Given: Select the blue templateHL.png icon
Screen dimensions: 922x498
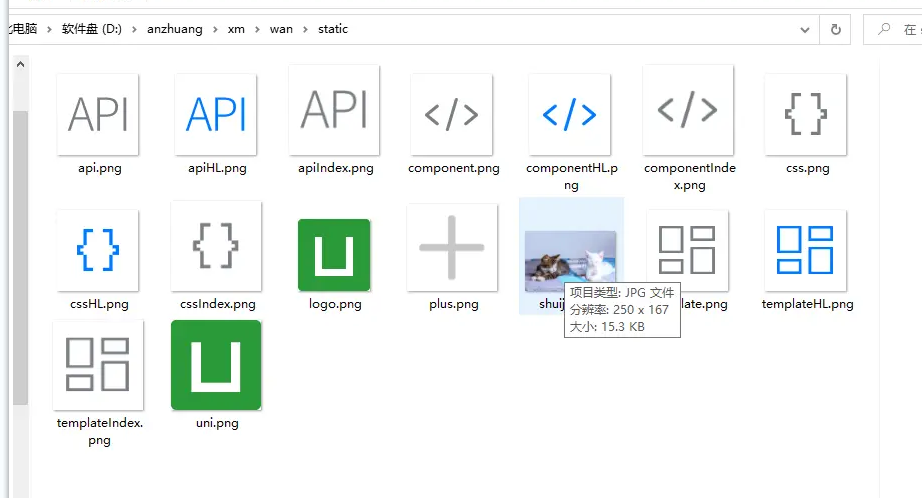Looking at the screenshot, I should (x=806, y=250).
